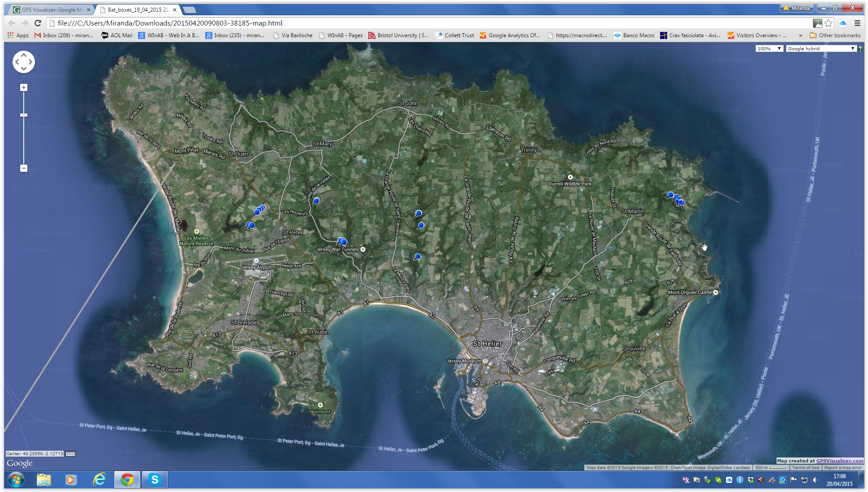The width and height of the screenshot is (868, 492).
Task: Close the Bat_boxes tab
Action: pyautogui.click(x=175, y=9)
